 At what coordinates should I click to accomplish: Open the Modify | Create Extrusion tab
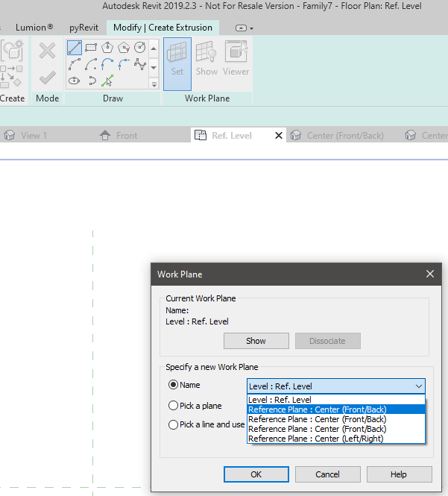[x=163, y=28]
